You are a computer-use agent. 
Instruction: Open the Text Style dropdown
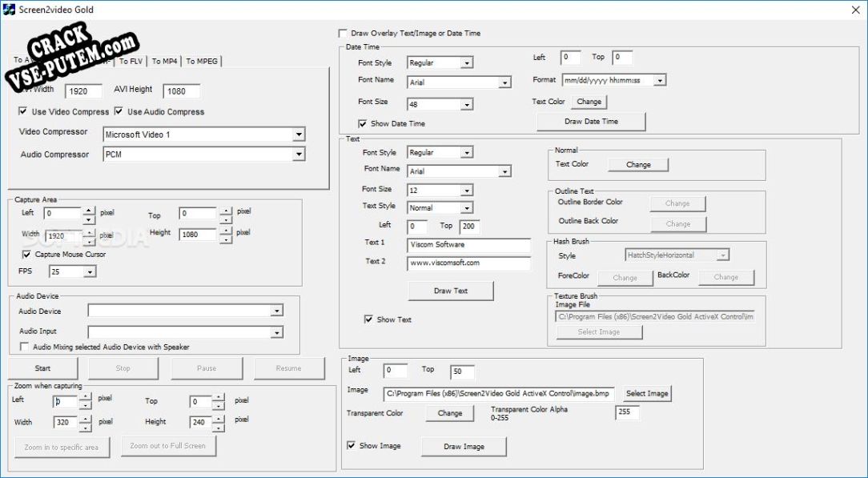click(467, 208)
